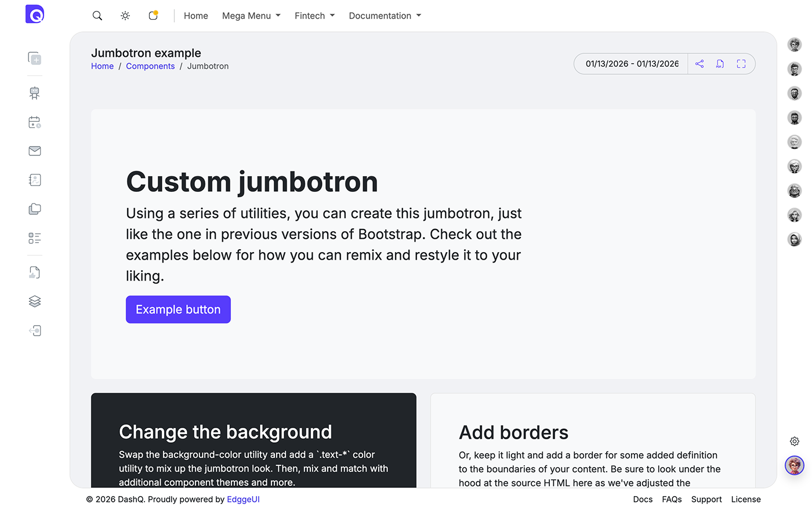This screenshot has height=510, width=812.
Task: Expand the Mega Menu dropdown
Action: point(251,16)
